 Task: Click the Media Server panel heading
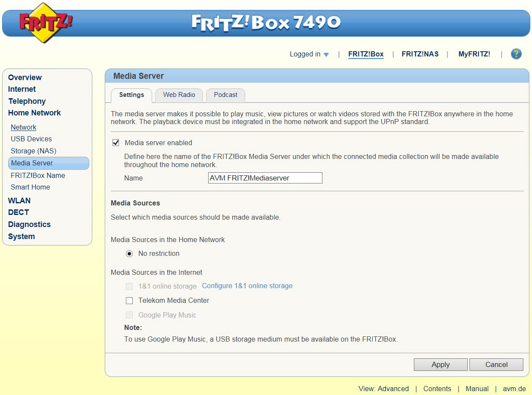click(x=138, y=76)
